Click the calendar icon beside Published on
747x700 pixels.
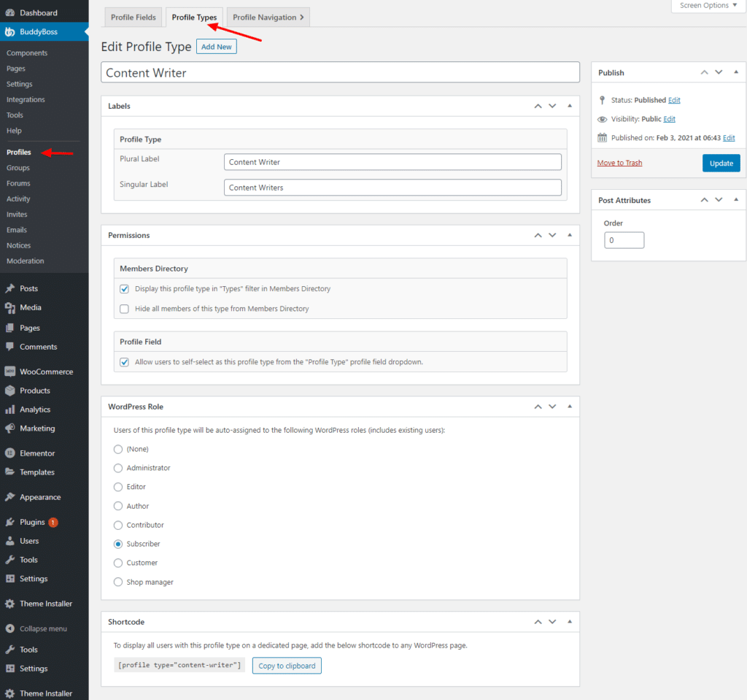(x=602, y=138)
